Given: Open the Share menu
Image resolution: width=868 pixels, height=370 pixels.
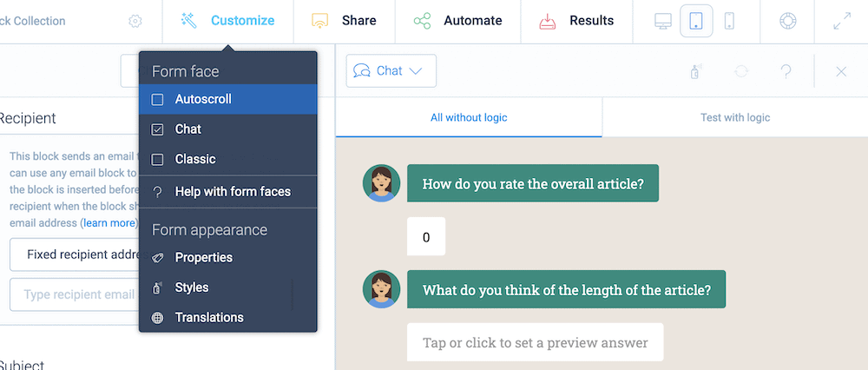Looking at the screenshot, I should [x=345, y=21].
